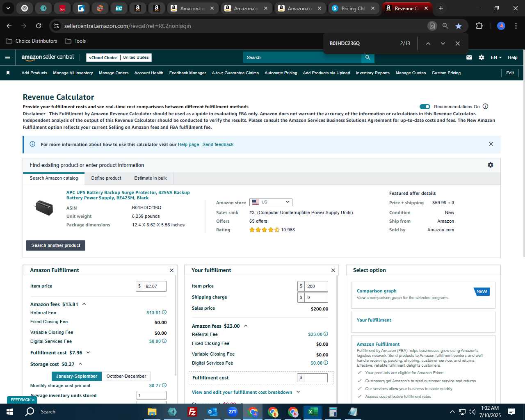
Task: Open the EN language dropdown
Action: point(496,57)
